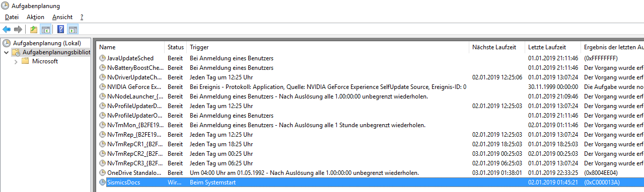Click the Letzte Laufzeit column header

point(553,47)
